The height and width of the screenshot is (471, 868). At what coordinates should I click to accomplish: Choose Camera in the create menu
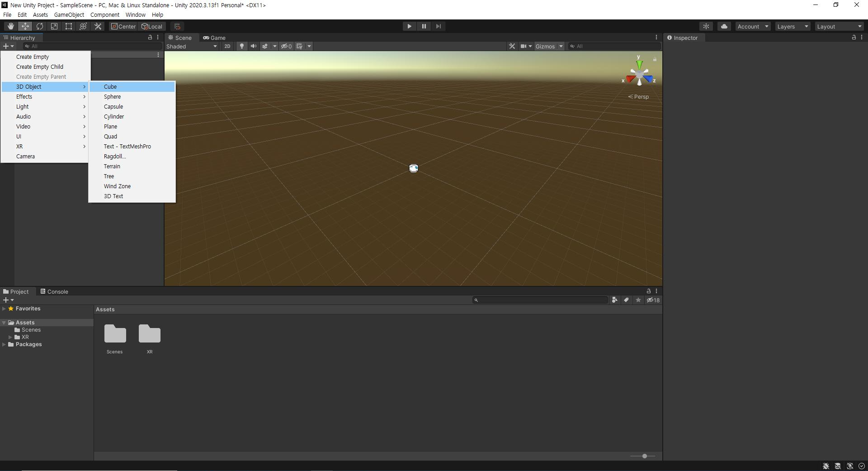(45, 157)
